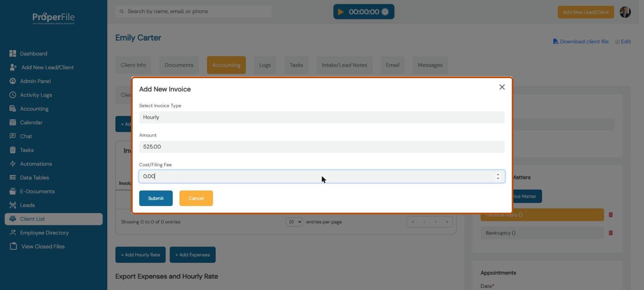
Task: Click the + Add Hourly Rate button
Action: 140,255
